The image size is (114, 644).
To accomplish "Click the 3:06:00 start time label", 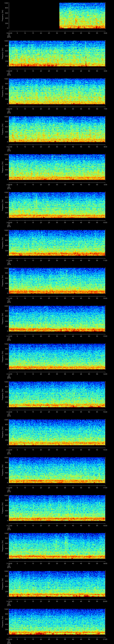I will (9, 109).
